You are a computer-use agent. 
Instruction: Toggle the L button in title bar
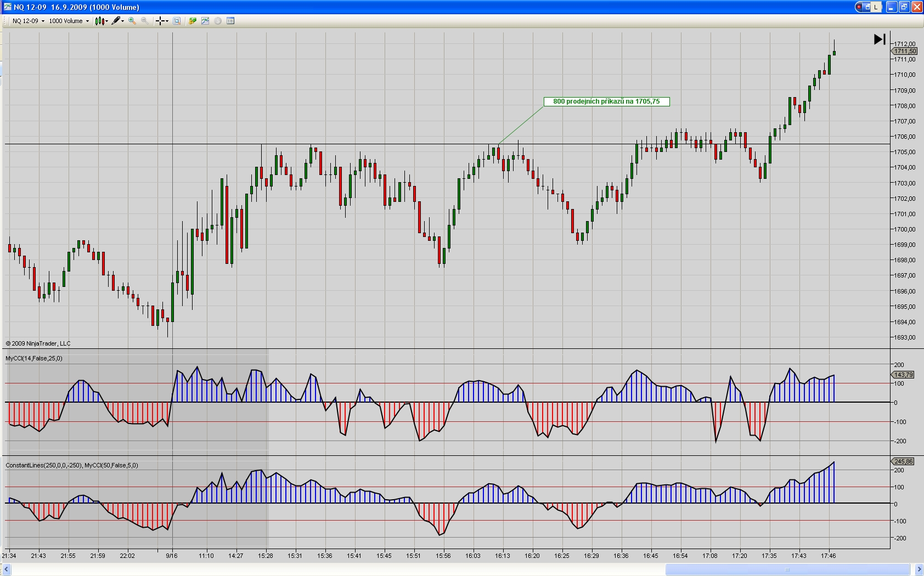coord(876,7)
